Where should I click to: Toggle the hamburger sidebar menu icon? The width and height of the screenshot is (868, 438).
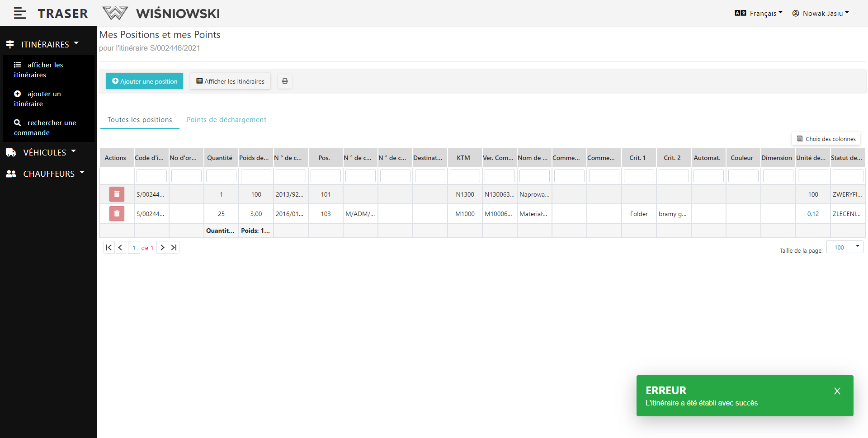(19, 14)
